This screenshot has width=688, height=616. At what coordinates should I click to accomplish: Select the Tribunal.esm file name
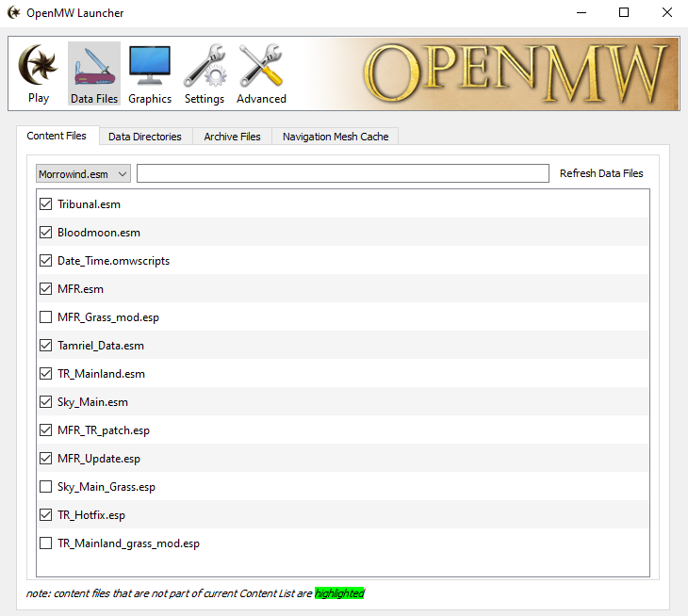89,204
